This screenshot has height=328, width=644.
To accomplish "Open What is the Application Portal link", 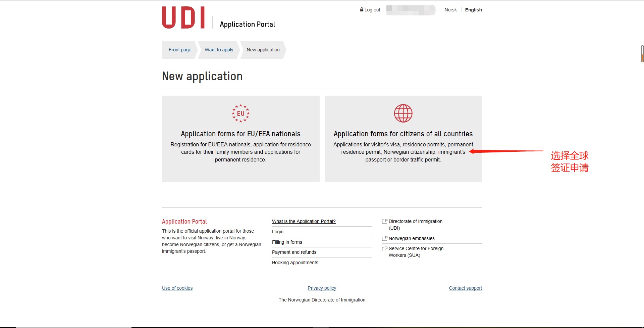I will pos(304,221).
